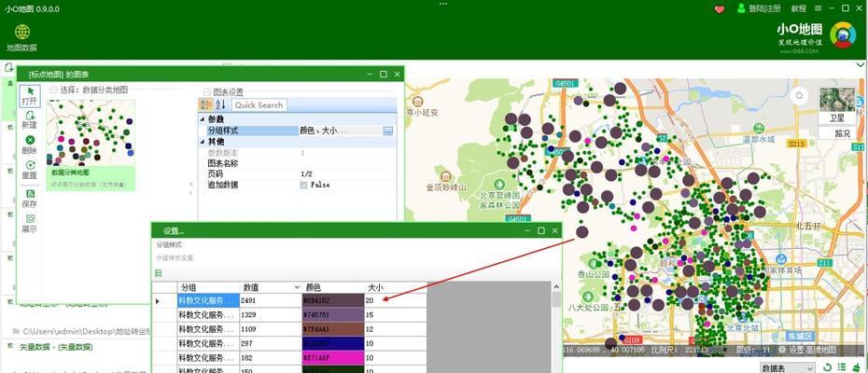
Task: Select the size cell with value 12
Action: [395, 329]
